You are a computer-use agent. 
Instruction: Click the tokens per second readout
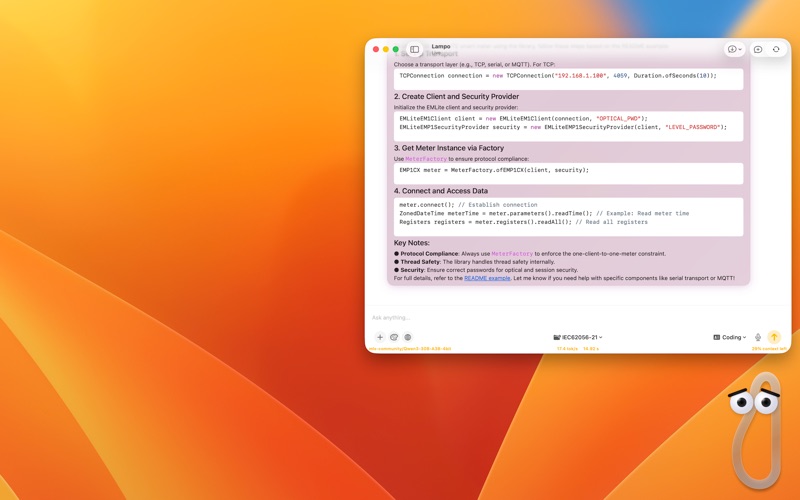click(567, 349)
